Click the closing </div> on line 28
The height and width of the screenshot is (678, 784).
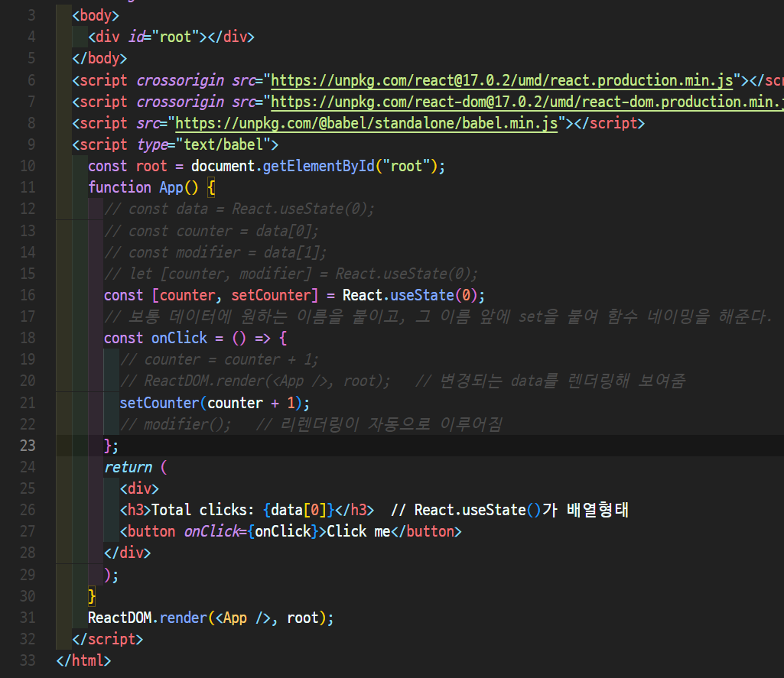(127, 553)
